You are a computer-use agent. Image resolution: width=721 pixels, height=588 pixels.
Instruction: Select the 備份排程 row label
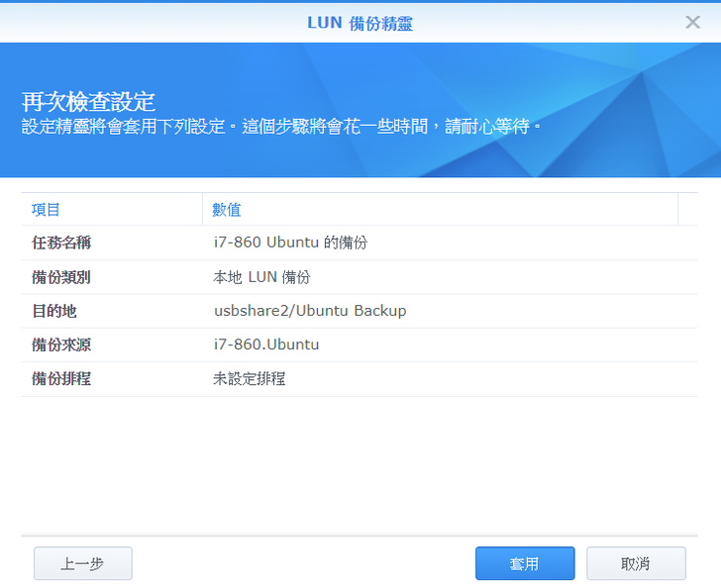coord(61,378)
